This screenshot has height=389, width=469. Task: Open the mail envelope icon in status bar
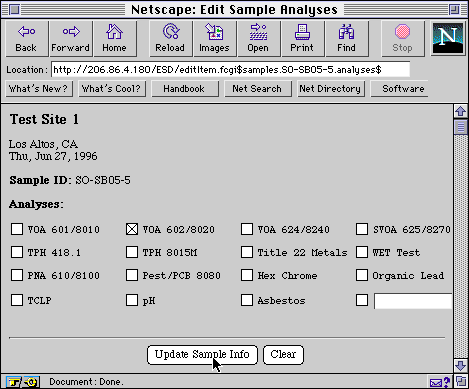click(435, 382)
